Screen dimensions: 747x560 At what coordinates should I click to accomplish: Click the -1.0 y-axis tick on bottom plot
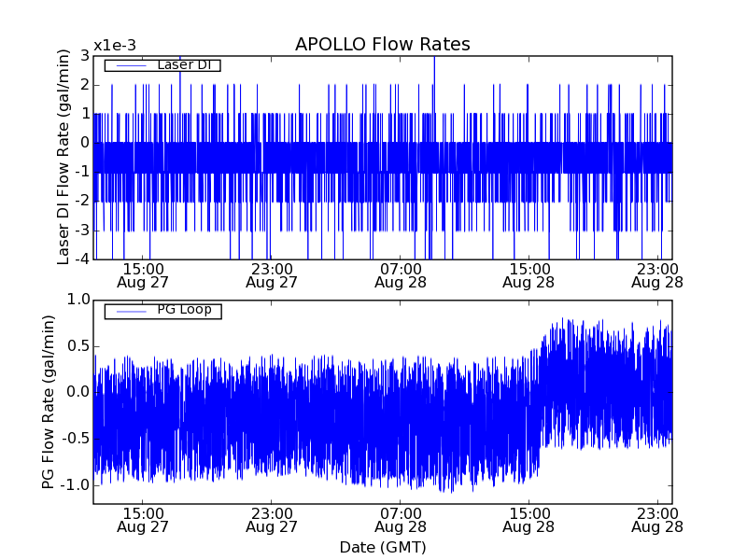75,485
